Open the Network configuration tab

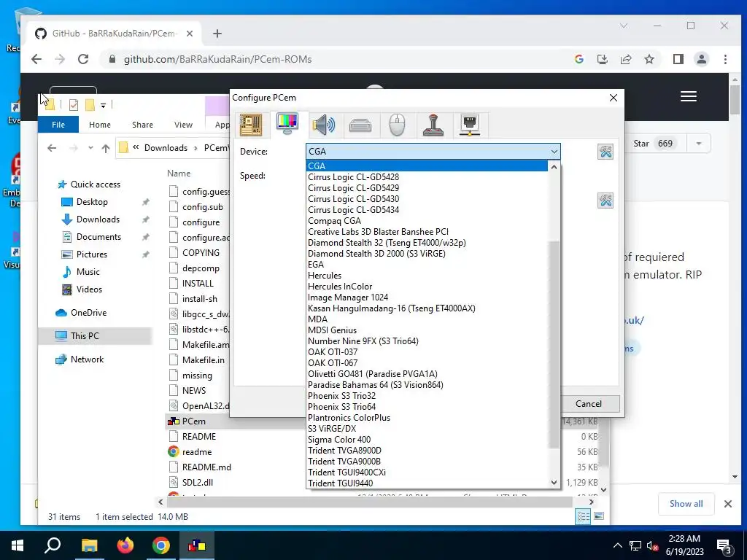470,125
